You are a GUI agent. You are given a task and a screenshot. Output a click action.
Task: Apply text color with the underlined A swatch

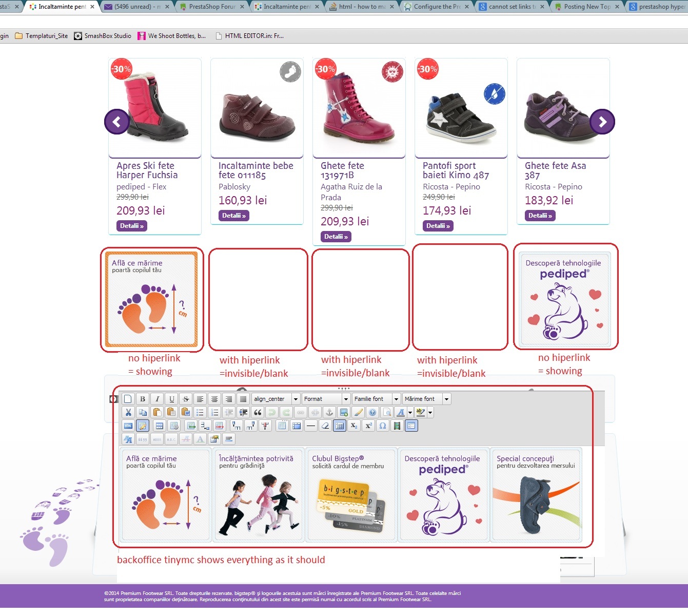coord(401,412)
